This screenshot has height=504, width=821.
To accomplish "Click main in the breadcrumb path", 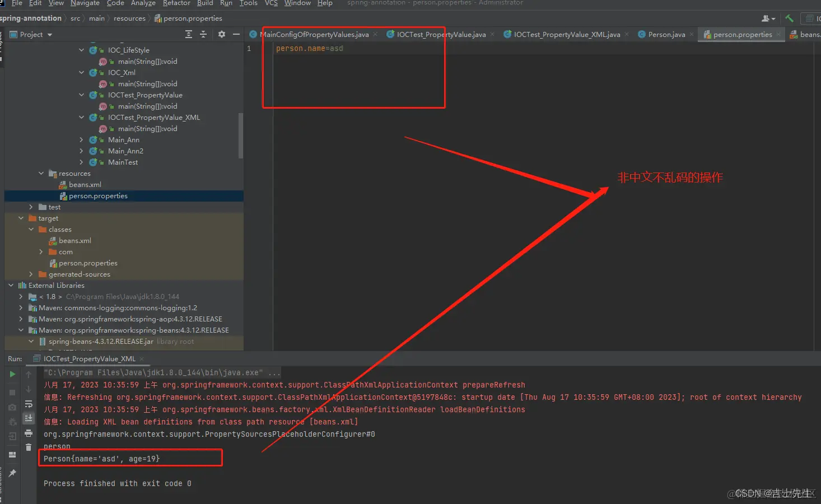I will click(97, 18).
